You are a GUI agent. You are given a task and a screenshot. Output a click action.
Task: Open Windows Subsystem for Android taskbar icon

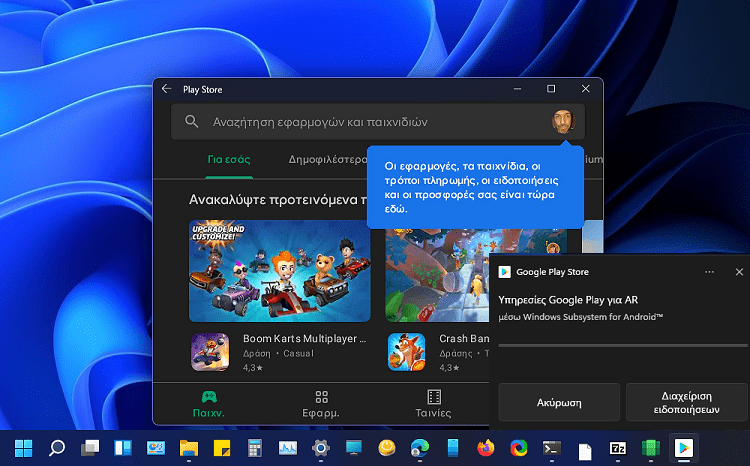click(651, 448)
